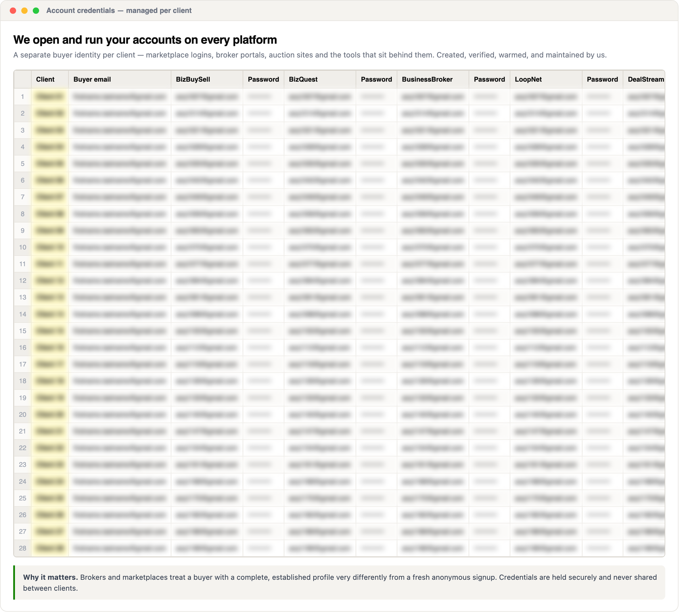This screenshot has width=690, height=616.
Task: Click the BusinessBroker login cell in row 25
Action: point(433,498)
